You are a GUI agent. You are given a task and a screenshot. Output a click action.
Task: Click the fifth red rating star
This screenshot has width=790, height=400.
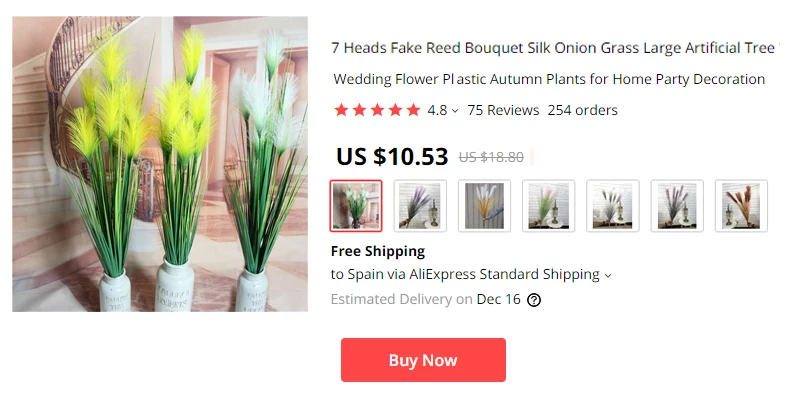point(413,110)
